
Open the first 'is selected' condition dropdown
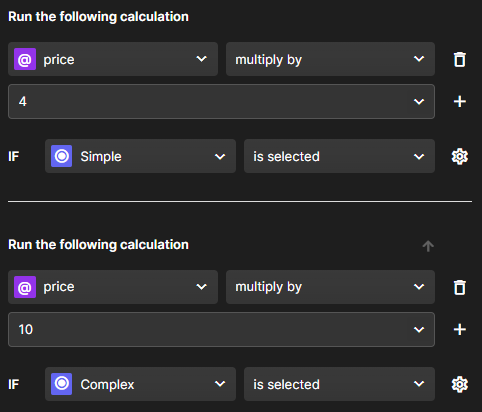(x=339, y=156)
